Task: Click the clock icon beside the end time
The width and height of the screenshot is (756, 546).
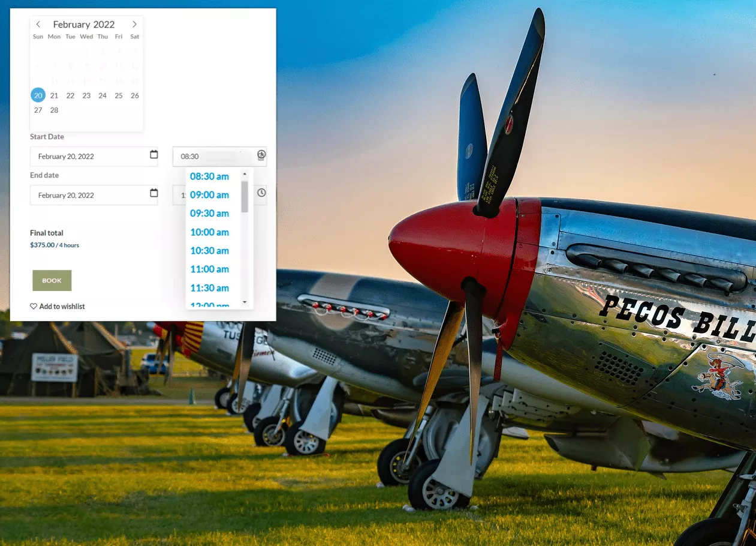Action: point(261,193)
